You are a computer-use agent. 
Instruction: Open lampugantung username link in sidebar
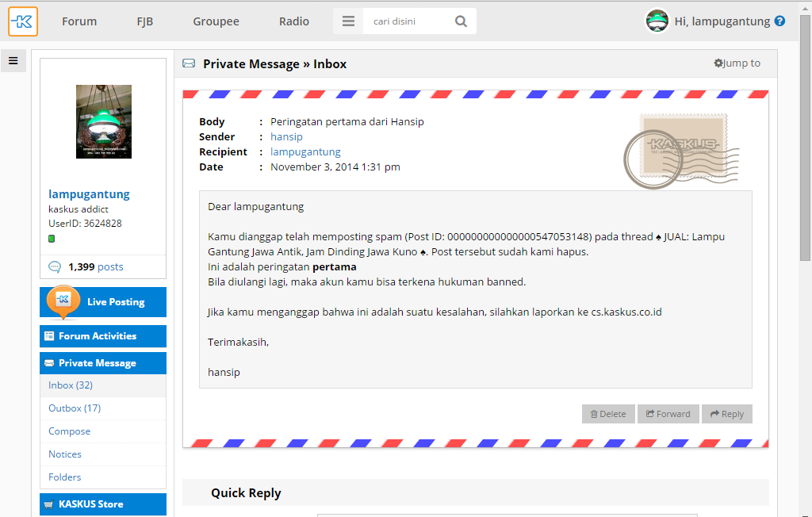[89, 194]
